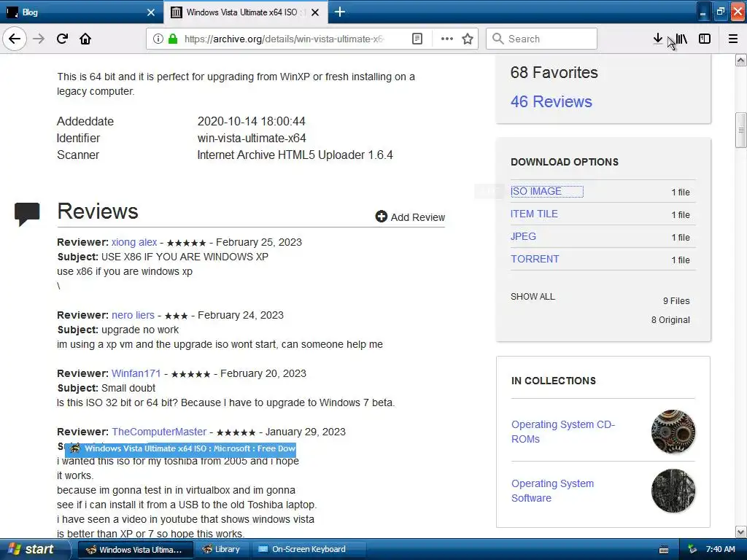Click the page scrollbar down arrow
The image size is (747, 560).
pos(741,532)
